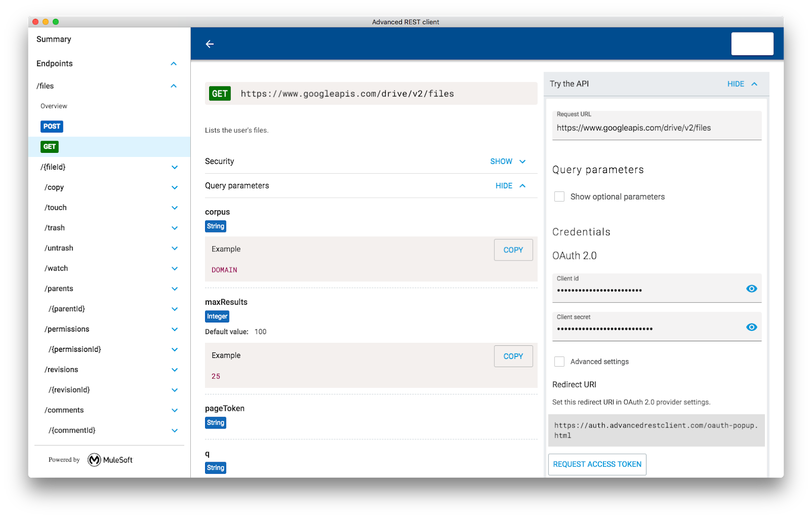The height and width of the screenshot is (518, 812).
Task: Select the /watch endpoint label
Action: (56, 268)
